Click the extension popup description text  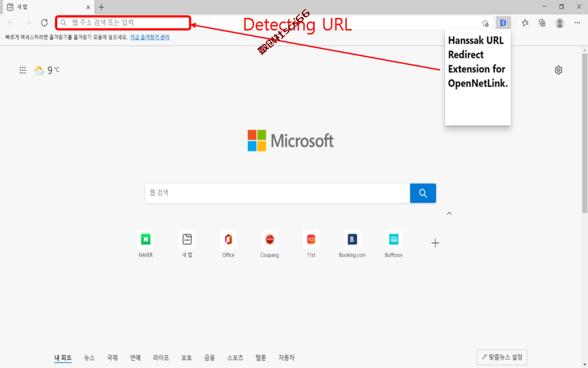[x=478, y=62]
